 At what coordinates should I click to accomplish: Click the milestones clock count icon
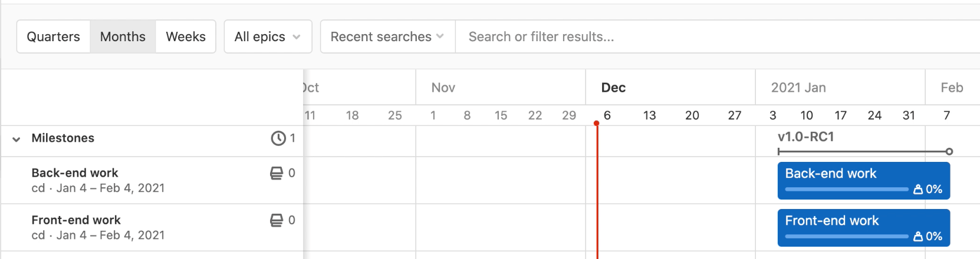coord(278,138)
